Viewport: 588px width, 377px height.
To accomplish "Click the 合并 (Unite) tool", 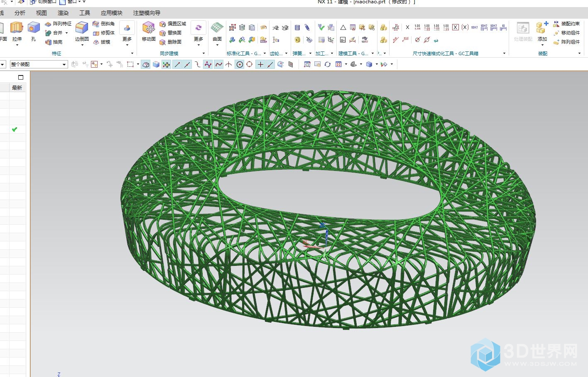I will pos(54,33).
